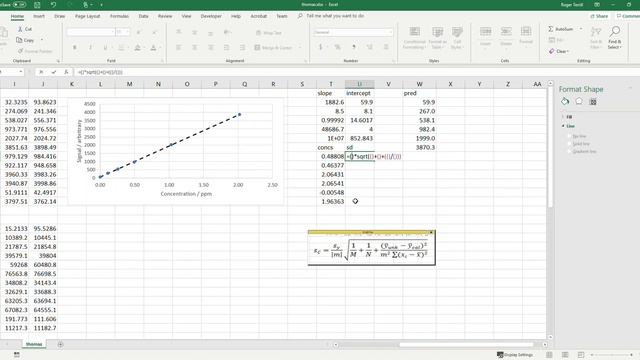Image resolution: width=640 pixels, height=360 pixels.
Task: Switch to Page Layout view in status bar
Action: point(565,355)
